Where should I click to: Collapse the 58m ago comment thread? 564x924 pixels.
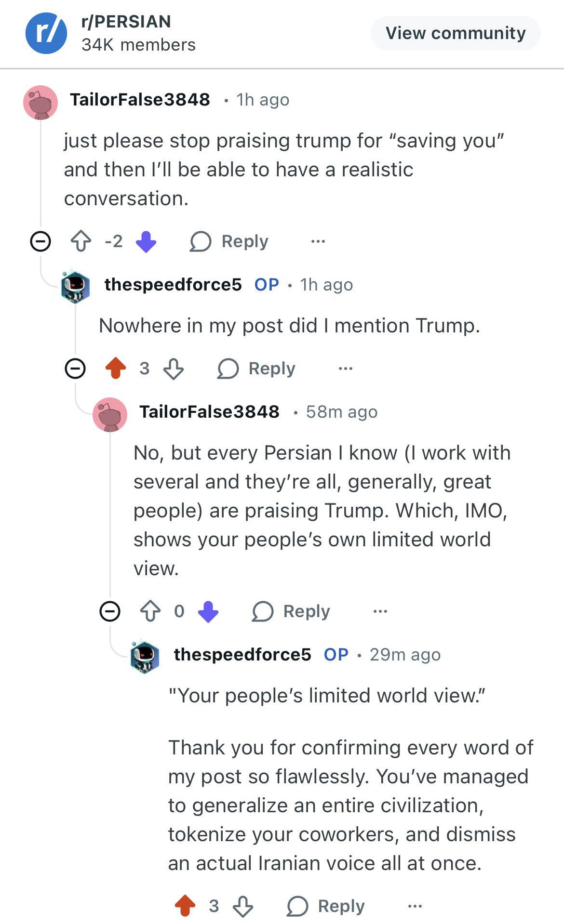point(110,612)
